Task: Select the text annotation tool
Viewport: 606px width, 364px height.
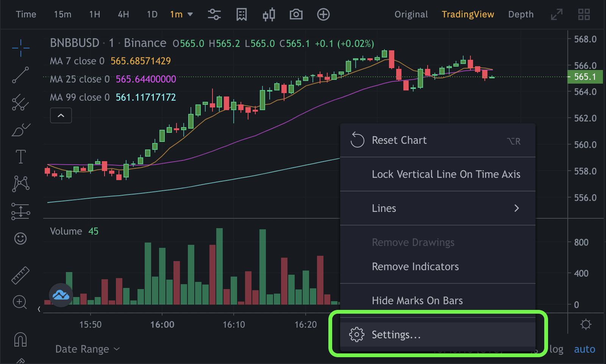Action: [20, 157]
